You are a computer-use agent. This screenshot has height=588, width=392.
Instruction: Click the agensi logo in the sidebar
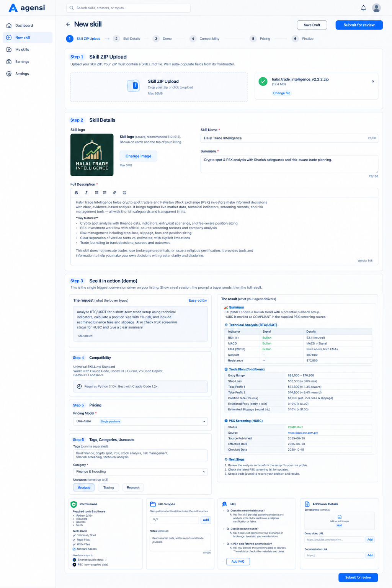[27, 8]
